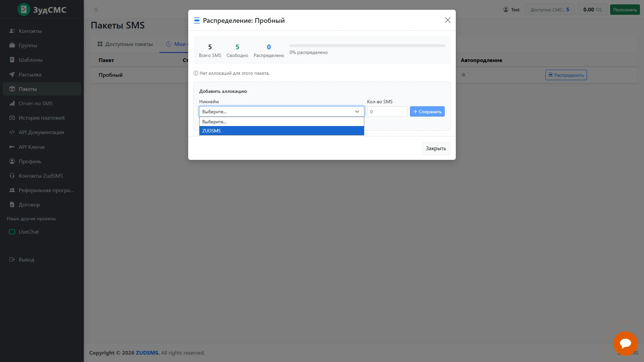Click the 0.00 TJS balance
This screenshot has width=644, height=362.
click(592, 10)
